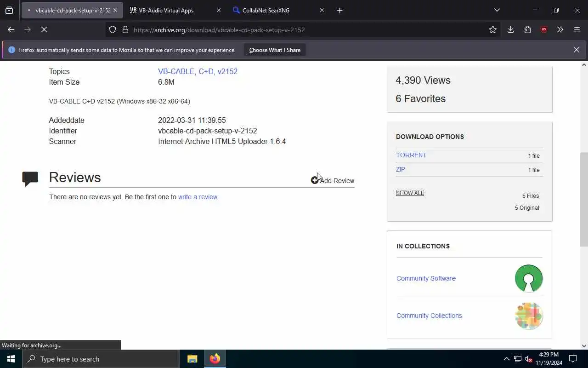This screenshot has height=368, width=588.
Task: Click Firefox icon in taskbar
Action: tap(215, 359)
